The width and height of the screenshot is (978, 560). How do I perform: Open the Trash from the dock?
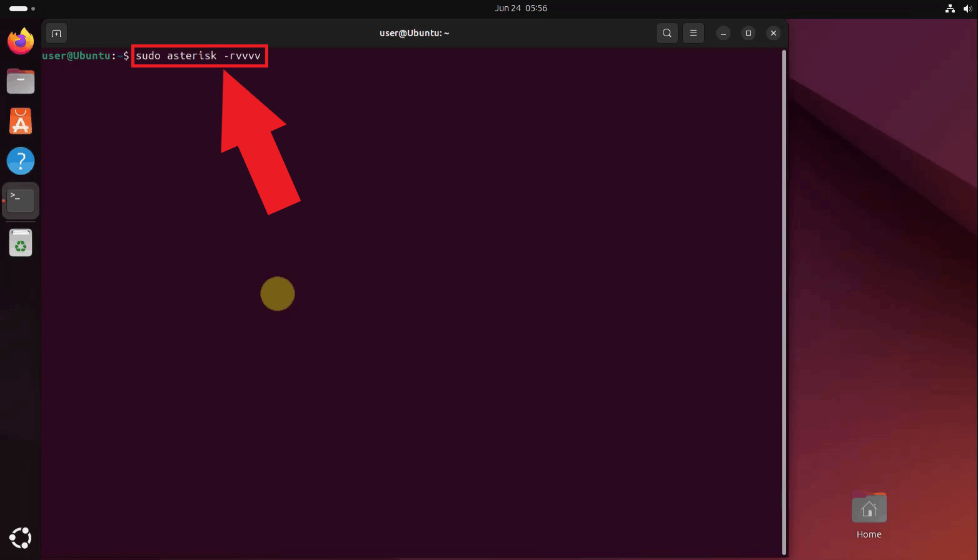pos(21,242)
